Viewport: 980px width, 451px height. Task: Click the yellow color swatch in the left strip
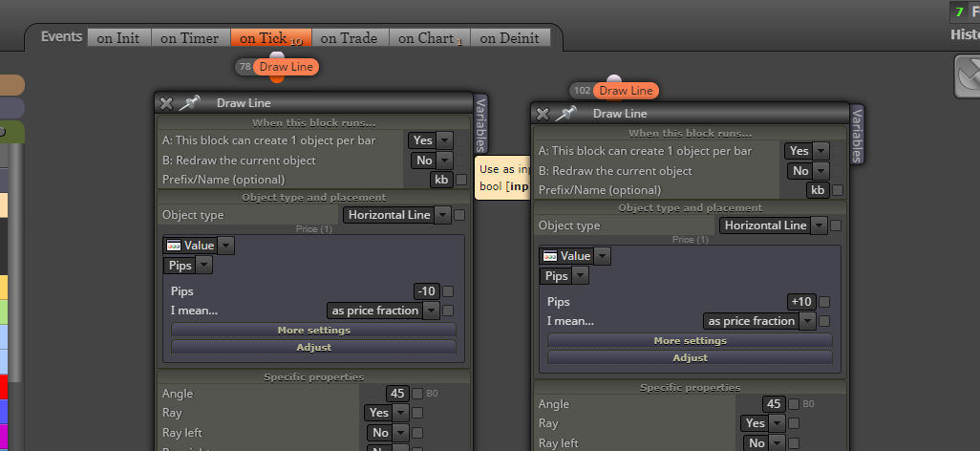[x=4, y=287]
